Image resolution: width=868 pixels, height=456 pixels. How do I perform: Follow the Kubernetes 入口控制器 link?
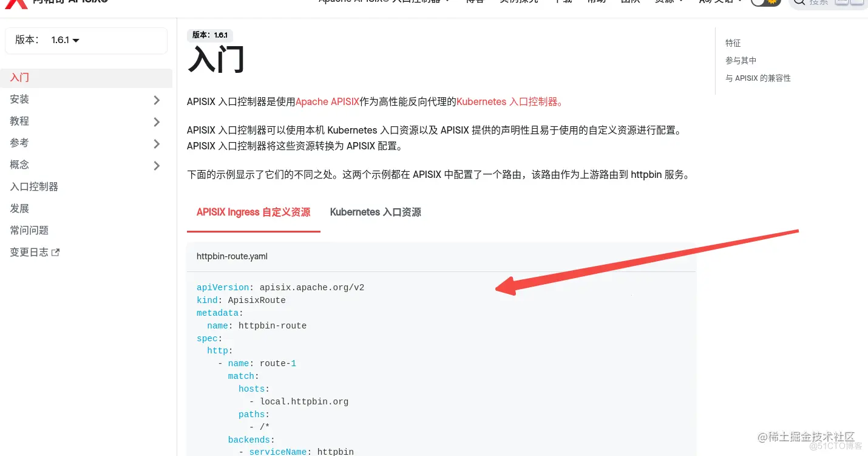(509, 102)
